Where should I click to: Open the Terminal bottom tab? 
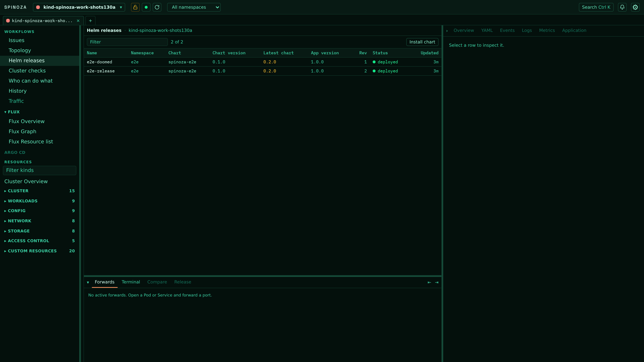click(x=131, y=282)
